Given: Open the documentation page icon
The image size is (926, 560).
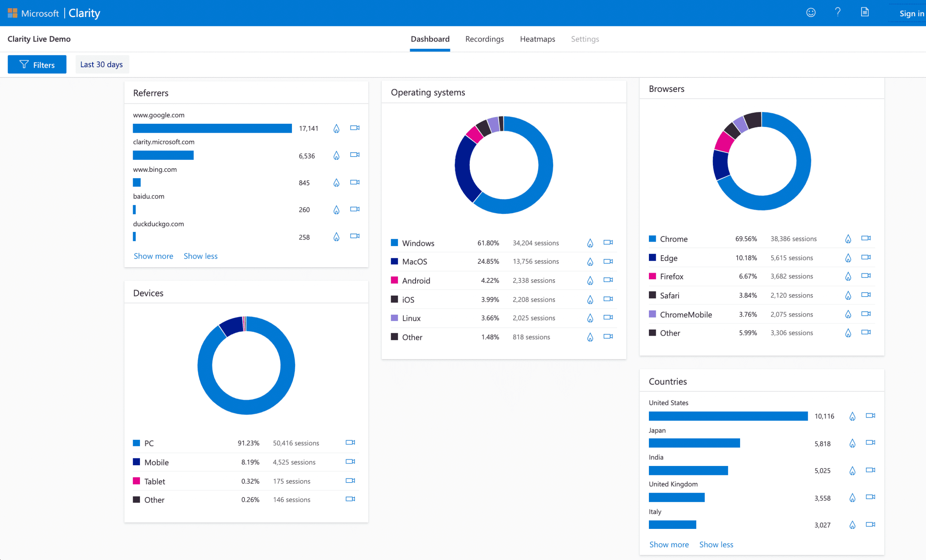Looking at the screenshot, I should [865, 12].
